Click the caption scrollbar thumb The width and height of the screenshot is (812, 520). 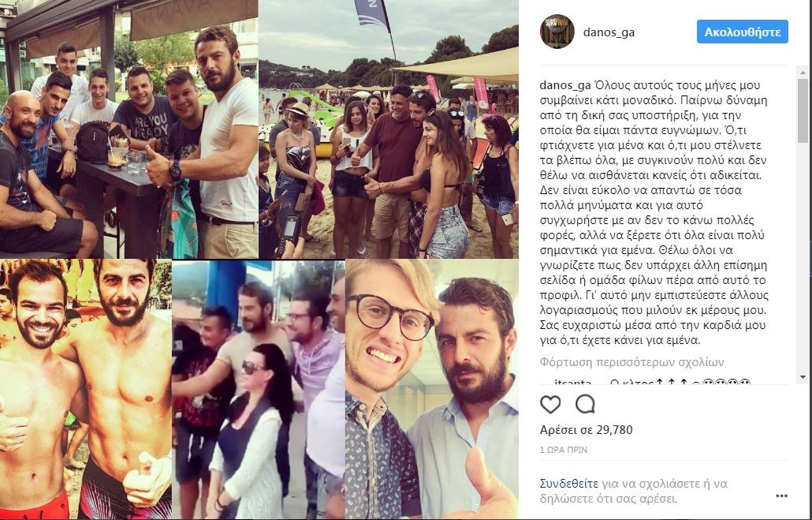803,110
